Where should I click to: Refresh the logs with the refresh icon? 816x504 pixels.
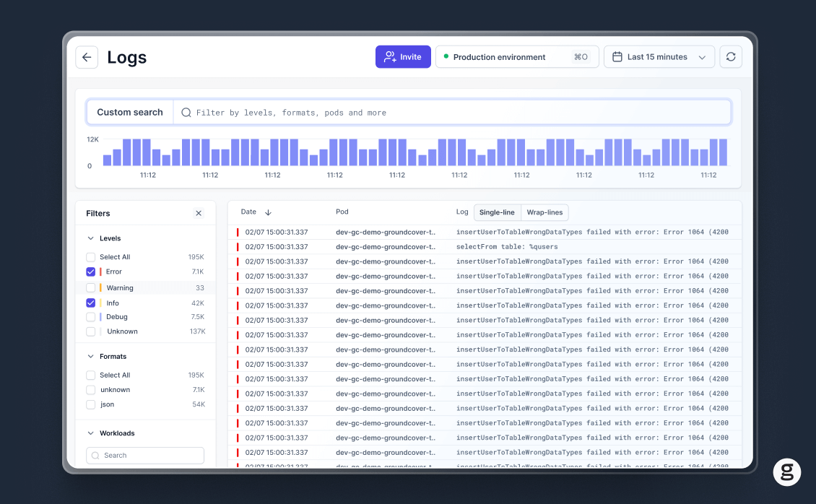731,57
